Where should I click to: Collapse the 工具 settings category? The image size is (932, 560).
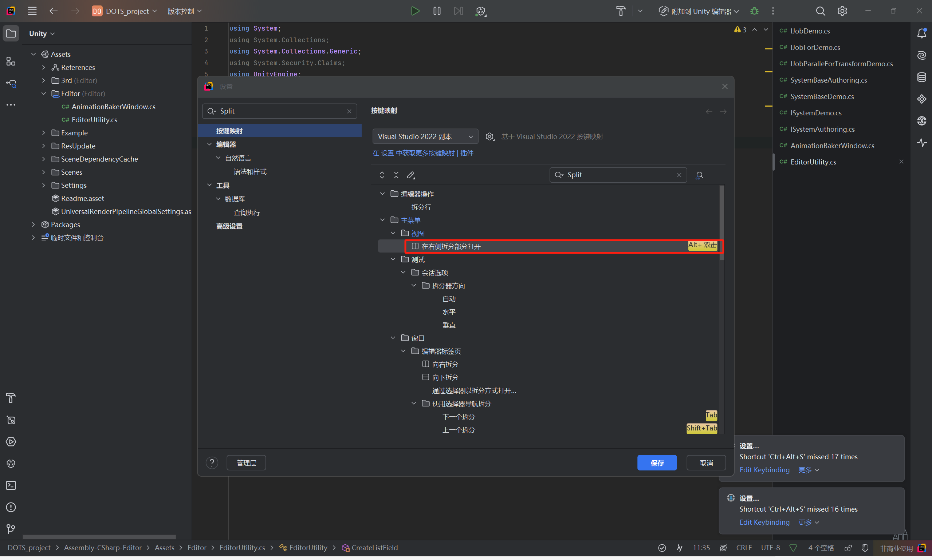209,185
